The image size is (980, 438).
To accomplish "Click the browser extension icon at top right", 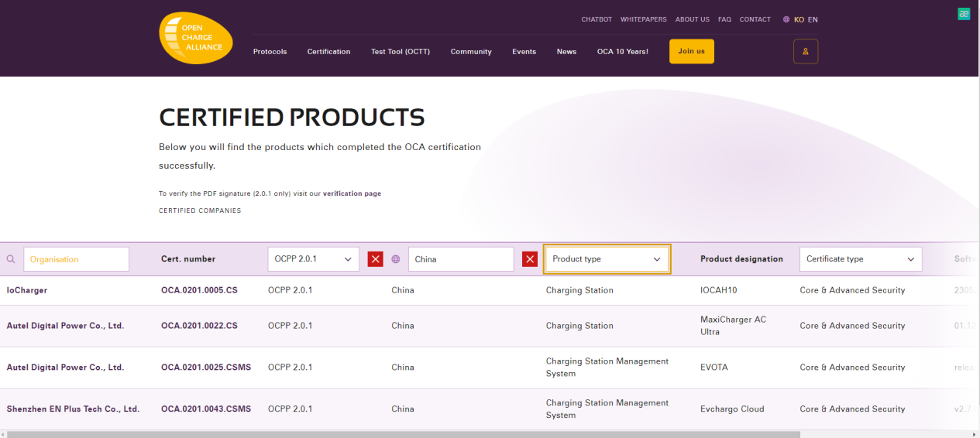I will tap(964, 13).
